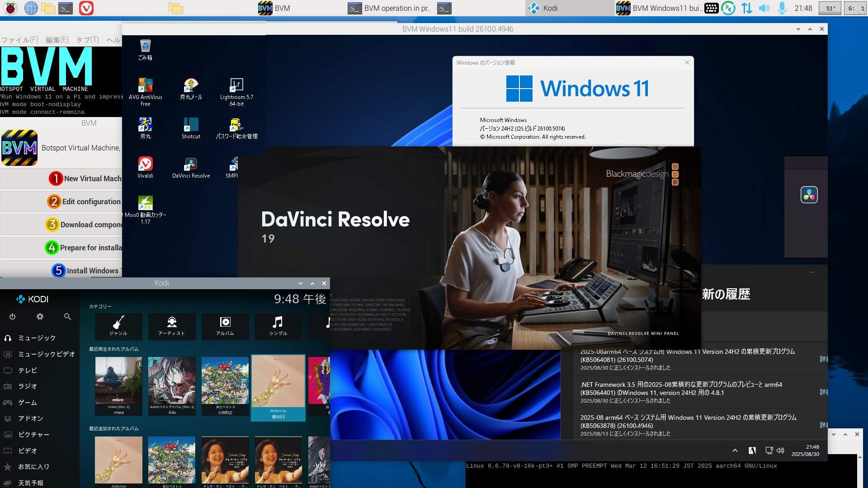Open the シングル category tile in Kodi
The width and height of the screenshot is (868, 488).
[x=278, y=326]
